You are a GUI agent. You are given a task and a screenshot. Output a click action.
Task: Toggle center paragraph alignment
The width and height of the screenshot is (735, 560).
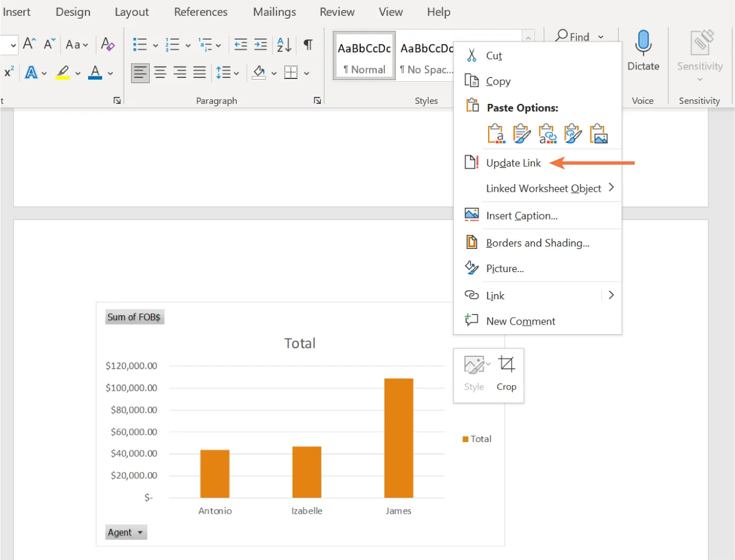160,72
